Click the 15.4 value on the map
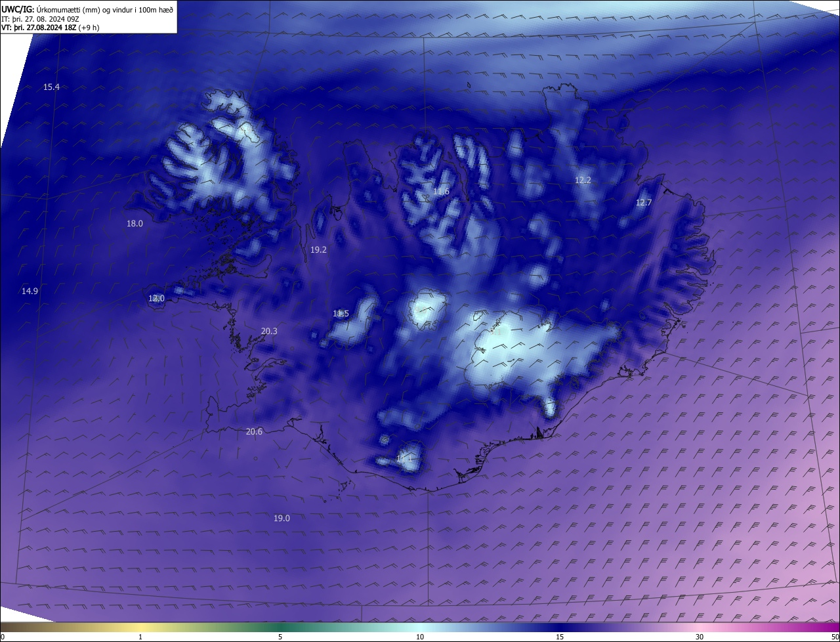Screen dimensions: 840x642 [x=51, y=87]
